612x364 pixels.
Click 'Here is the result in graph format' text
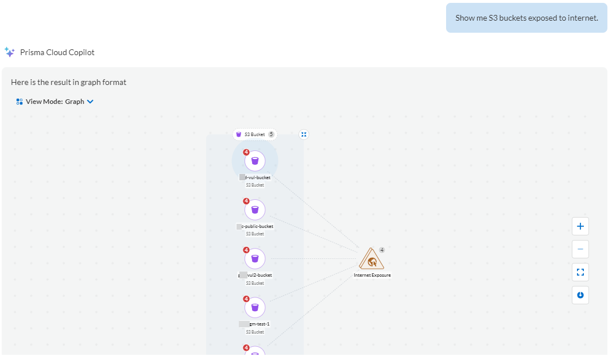(69, 82)
